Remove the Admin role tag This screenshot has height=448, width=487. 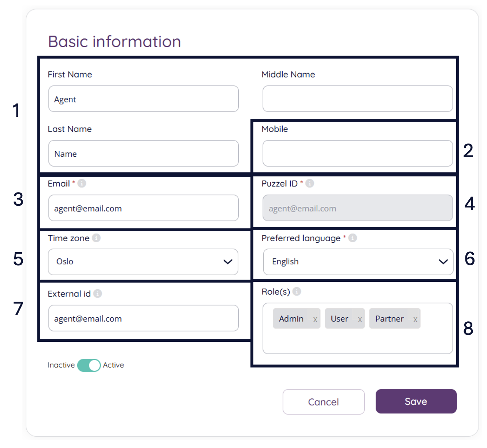coord(315,319)
